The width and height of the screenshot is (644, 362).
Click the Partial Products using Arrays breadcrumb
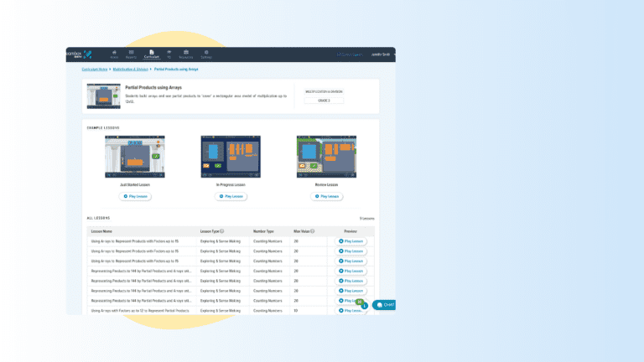click(176, 70)
